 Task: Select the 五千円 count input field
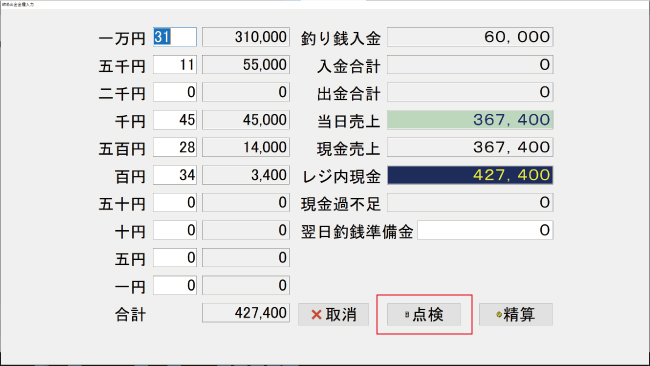(x=175, y=65)
